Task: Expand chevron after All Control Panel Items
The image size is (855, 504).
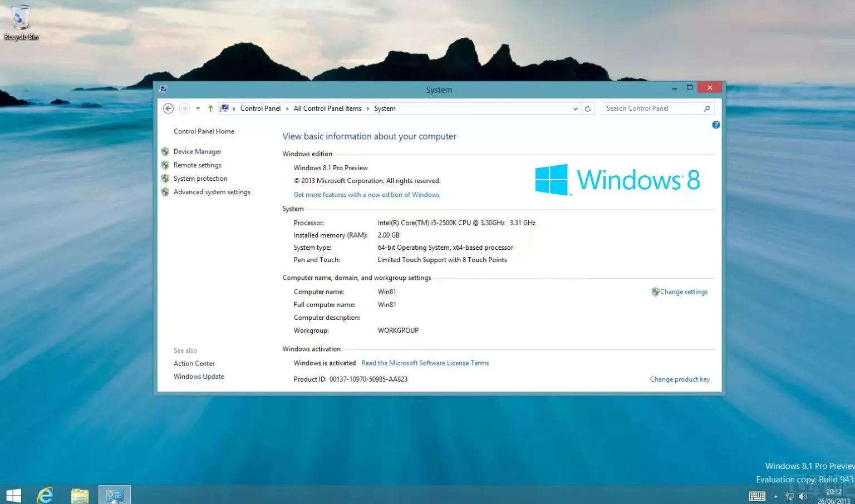Action: pos(368,108)
